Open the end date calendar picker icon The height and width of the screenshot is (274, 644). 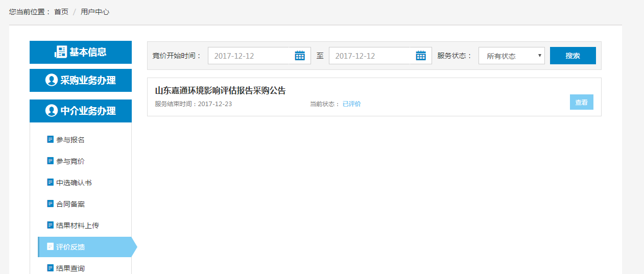421,56
